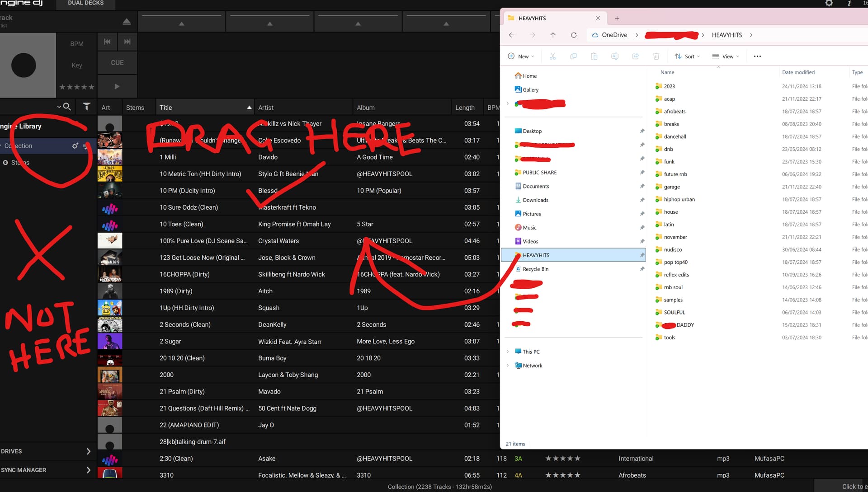868x492 pixels.
Task: Open the library search magnifier
Action: click(67, 107)
